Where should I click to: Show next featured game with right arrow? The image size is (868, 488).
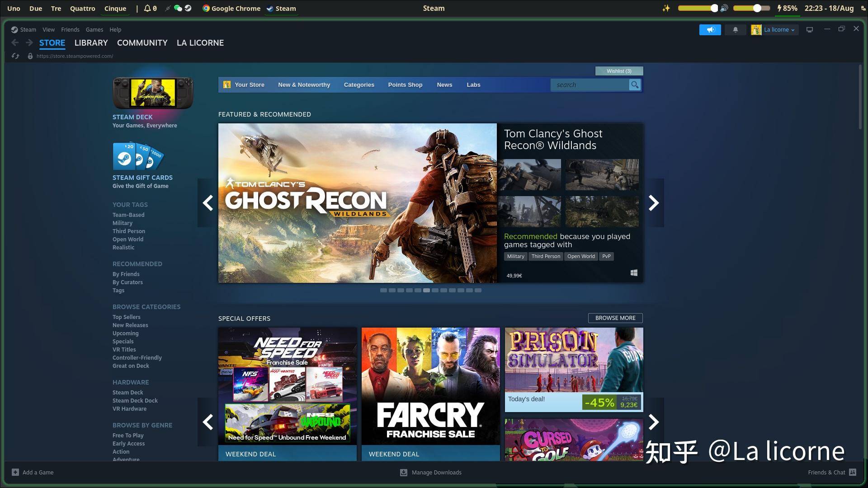tap(654, 203)
